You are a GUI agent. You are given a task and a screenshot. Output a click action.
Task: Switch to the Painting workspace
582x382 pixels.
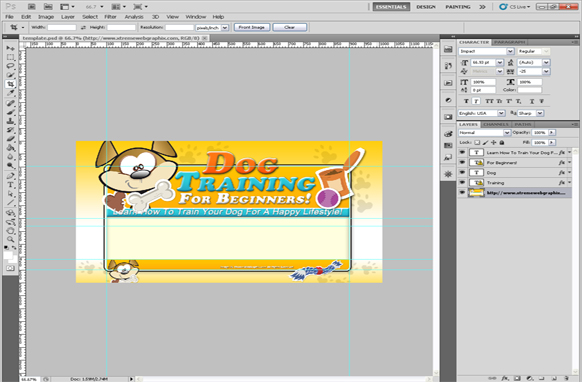tap(458, 7)
